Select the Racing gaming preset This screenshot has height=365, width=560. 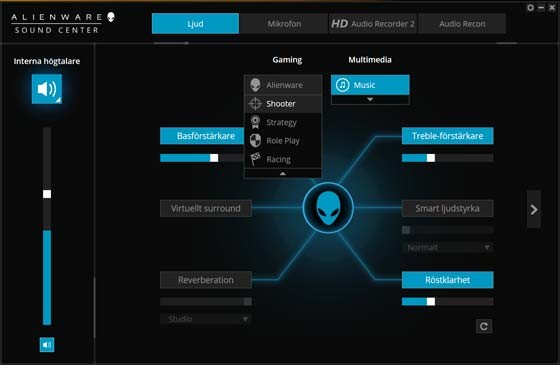click(282, 159)
